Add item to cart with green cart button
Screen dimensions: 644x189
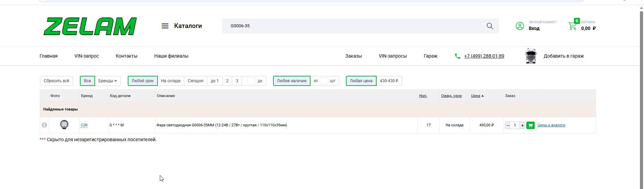click(530, 125)
